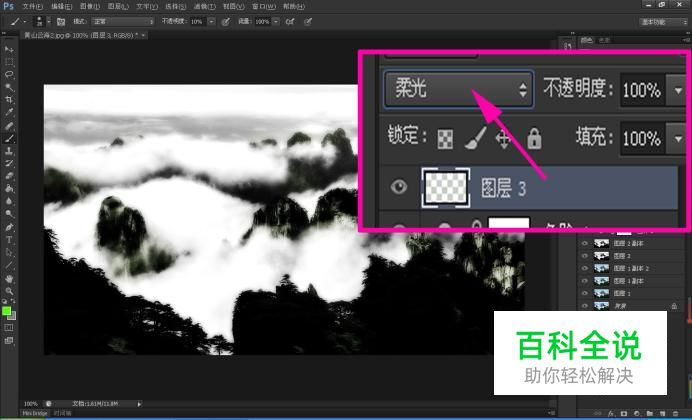Select the Rectangular Marquee tool
Screen dimensions: 692x420
[x=9, y=62]
